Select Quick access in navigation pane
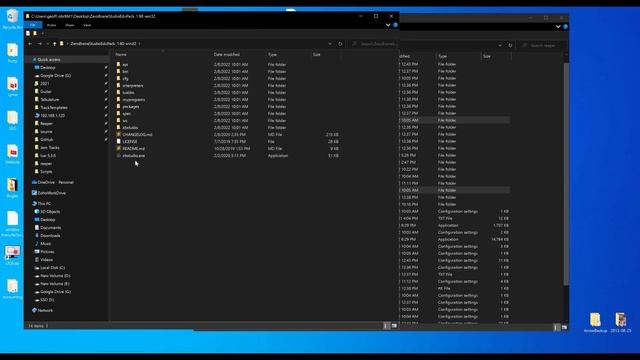This screenshot has height=360, width=640. click(49, 60)
